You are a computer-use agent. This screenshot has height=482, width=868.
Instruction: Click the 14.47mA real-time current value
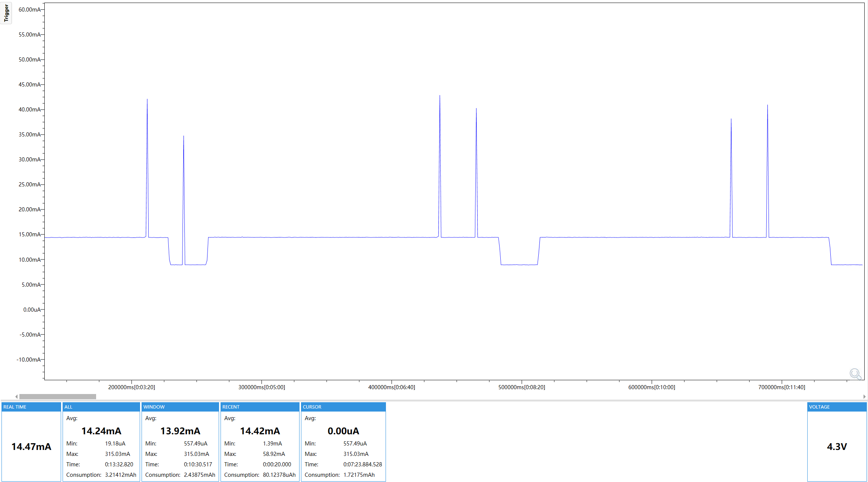[31, 446]
